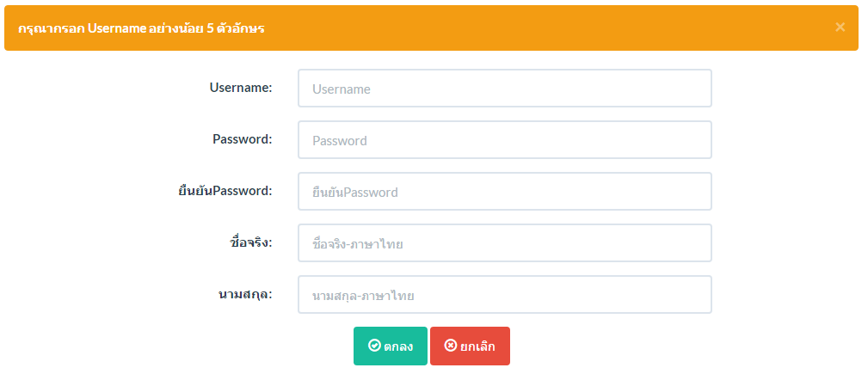Image resolution: width=868 pixels, height=380 pixels.
Task: Submit the form with the green ตกลง button
Action: (391, 346)
